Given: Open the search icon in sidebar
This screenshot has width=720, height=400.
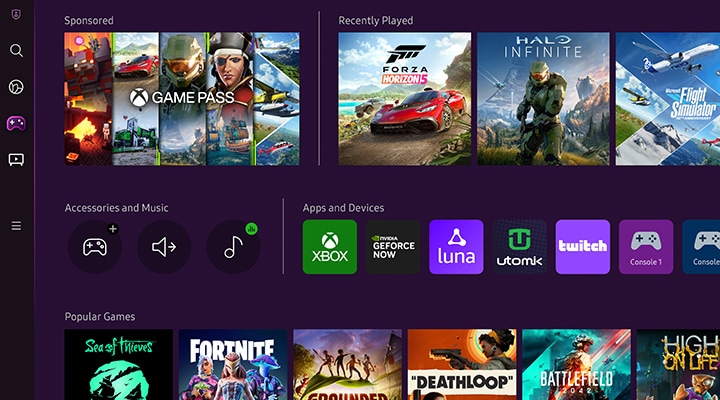Looking at the screenshot, I should [x=16, y=50].
